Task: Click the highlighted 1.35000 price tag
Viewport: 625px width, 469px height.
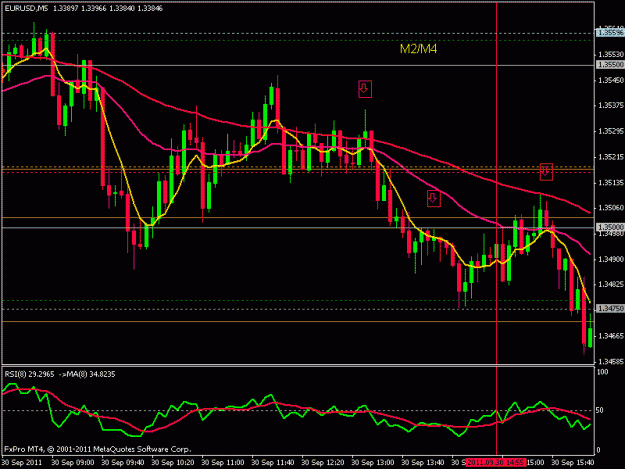Action: (x=610, y=227)
